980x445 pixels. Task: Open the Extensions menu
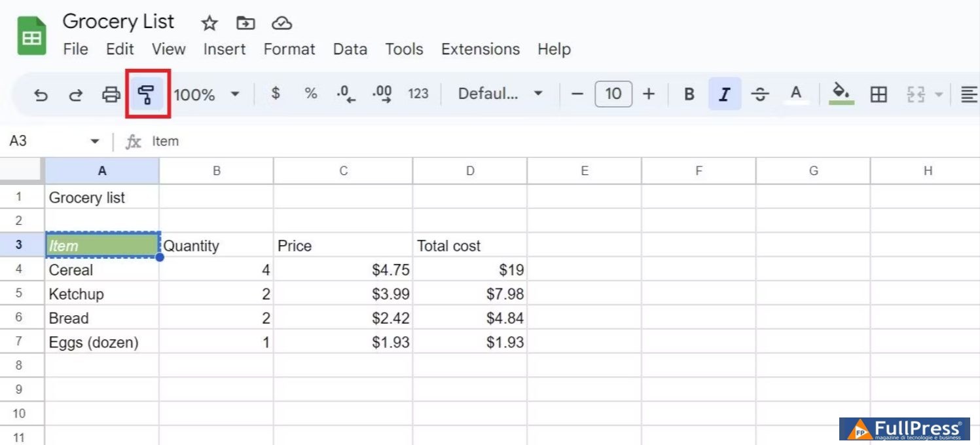tap(480, 49)
